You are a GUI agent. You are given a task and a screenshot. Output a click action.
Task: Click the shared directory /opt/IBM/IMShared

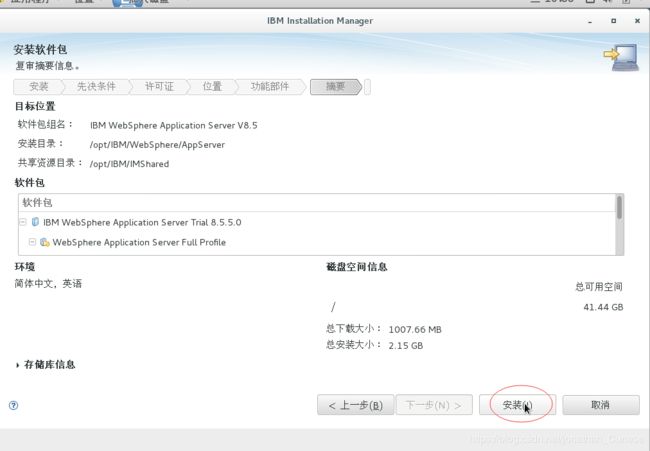click(129, 164)
